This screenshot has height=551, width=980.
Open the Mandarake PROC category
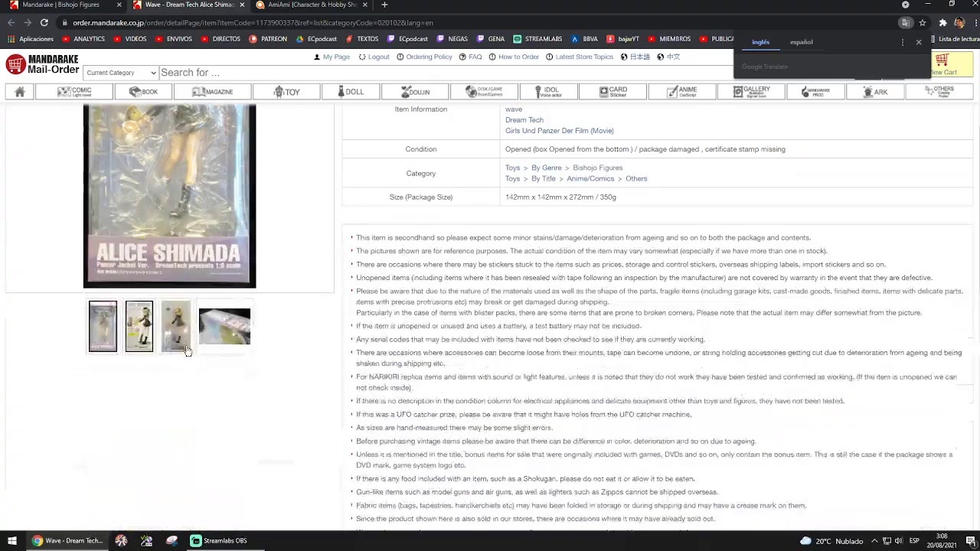tap(816, 92)
